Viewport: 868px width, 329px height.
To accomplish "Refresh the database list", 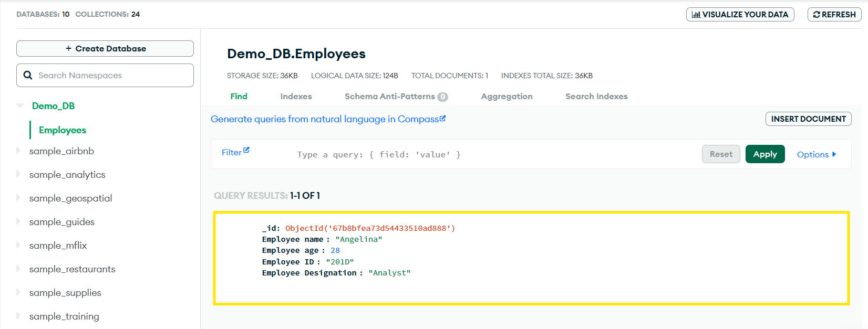I will click(834, 15).
